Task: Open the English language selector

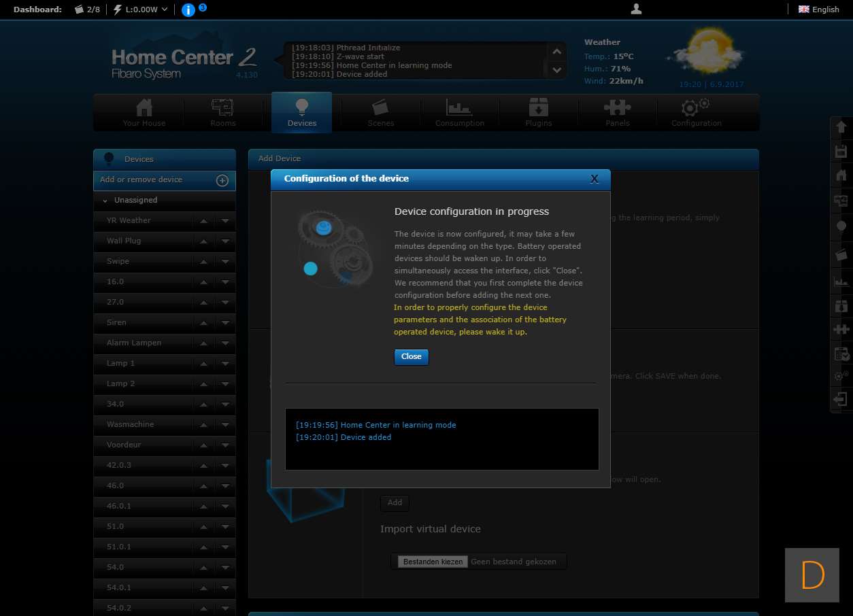Action: (x=819, y=10)
